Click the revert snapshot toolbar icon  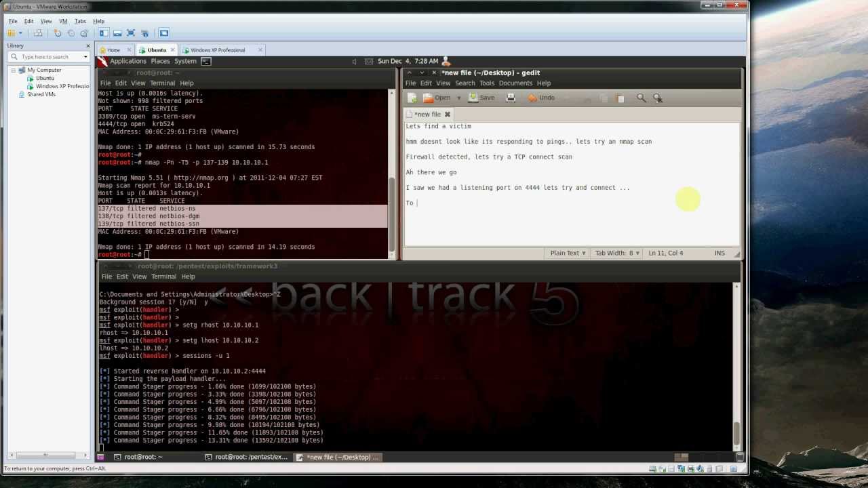tap(71, 33)
